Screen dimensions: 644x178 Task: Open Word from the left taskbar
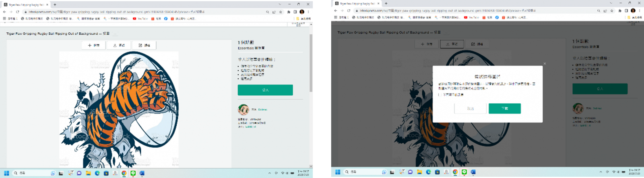pyautogui.click(x=142, y=173)
